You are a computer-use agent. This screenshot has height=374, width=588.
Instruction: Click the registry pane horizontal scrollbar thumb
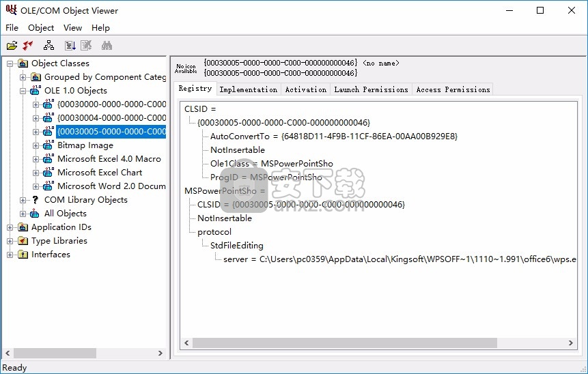(x=345, y=343)
